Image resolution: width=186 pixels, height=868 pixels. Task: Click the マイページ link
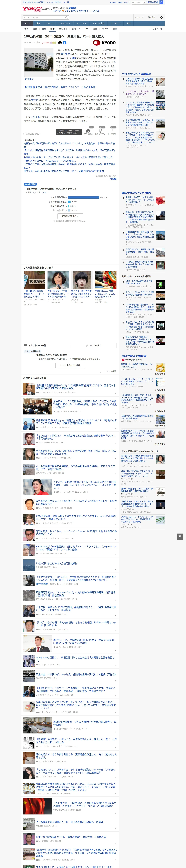click(139, 17)
